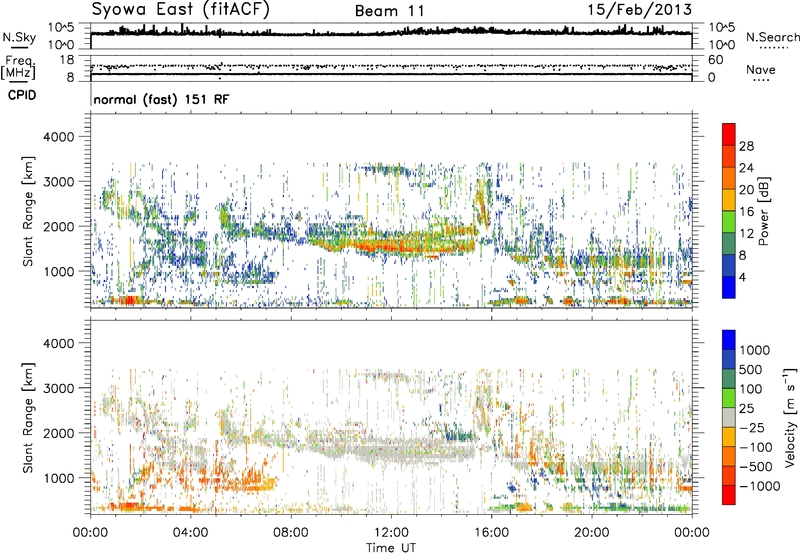
Task: Click the '20:00' time axis label
Action: pyautogui.click(x=592, y=533)
